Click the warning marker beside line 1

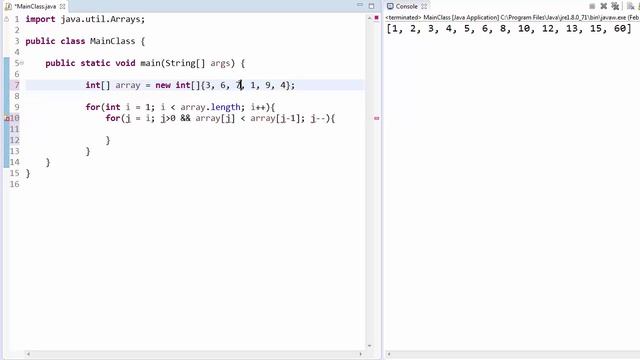pos(7,19)
